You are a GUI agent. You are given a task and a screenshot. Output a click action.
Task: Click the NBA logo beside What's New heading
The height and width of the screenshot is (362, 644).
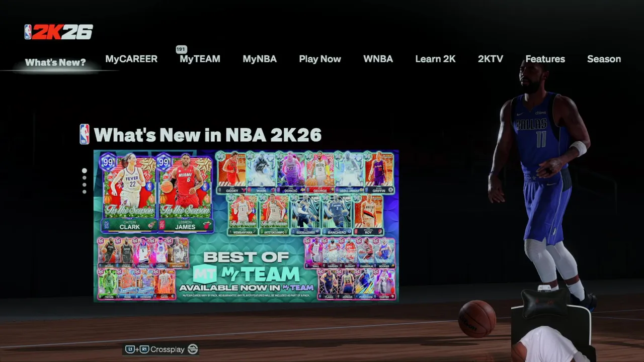(85, 134)
